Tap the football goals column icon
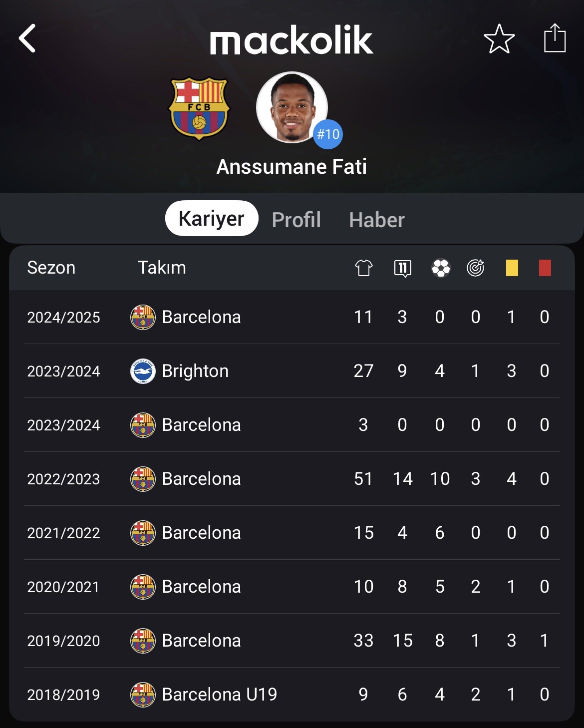 coord(441,268)
